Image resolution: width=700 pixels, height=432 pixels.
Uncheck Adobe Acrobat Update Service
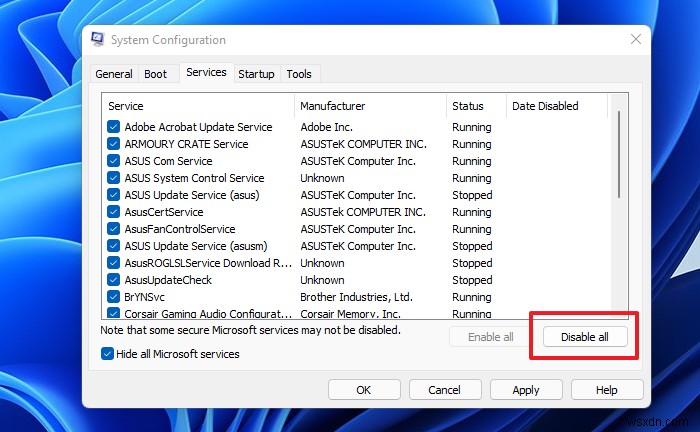point(113,127)
